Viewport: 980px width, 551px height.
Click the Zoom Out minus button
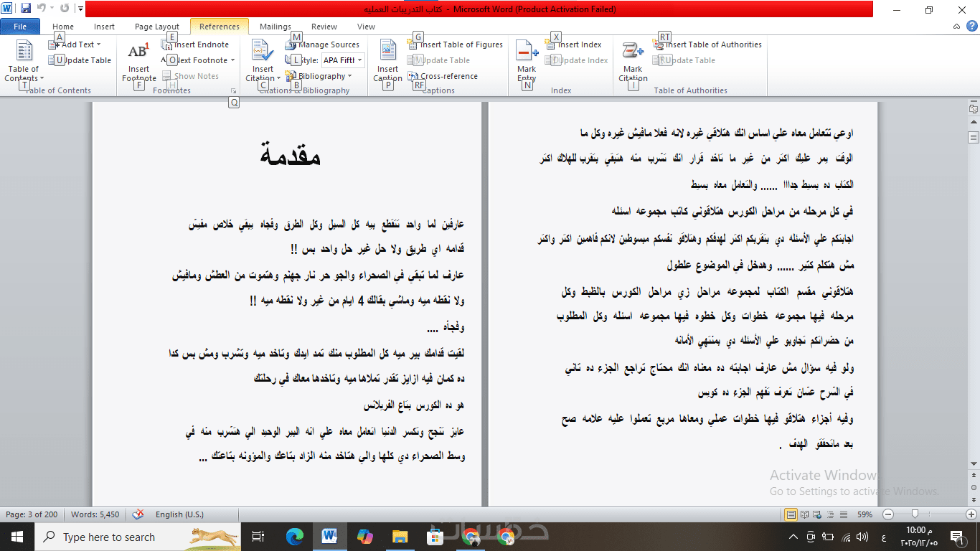[888, 514]
